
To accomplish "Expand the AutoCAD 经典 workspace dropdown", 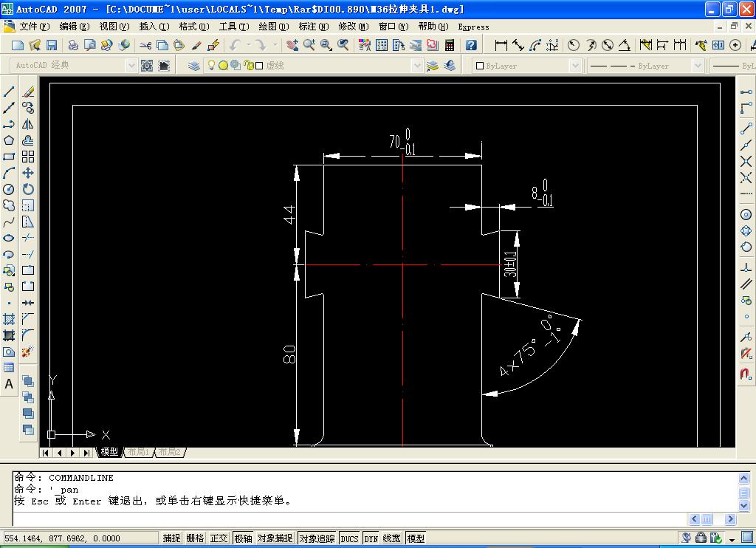I will (131, 66).
